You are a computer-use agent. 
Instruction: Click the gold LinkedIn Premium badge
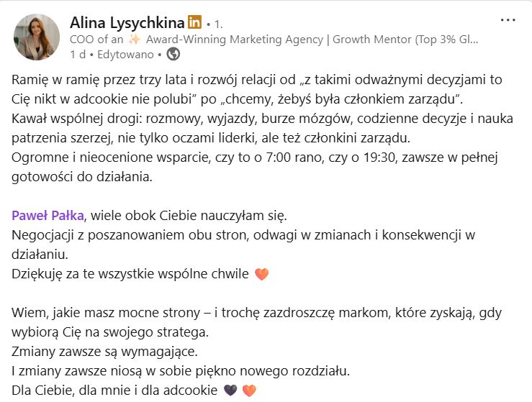coord(194,23)
